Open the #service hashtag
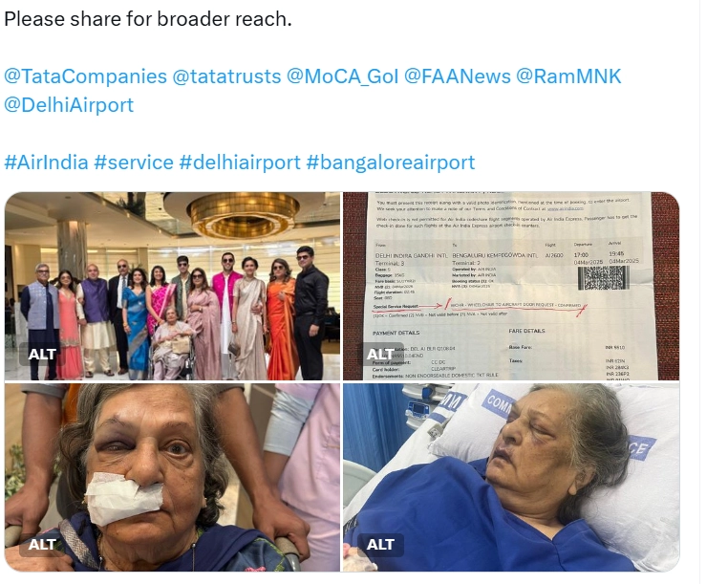This screenshot has height=584, width=728. [134, 162]
